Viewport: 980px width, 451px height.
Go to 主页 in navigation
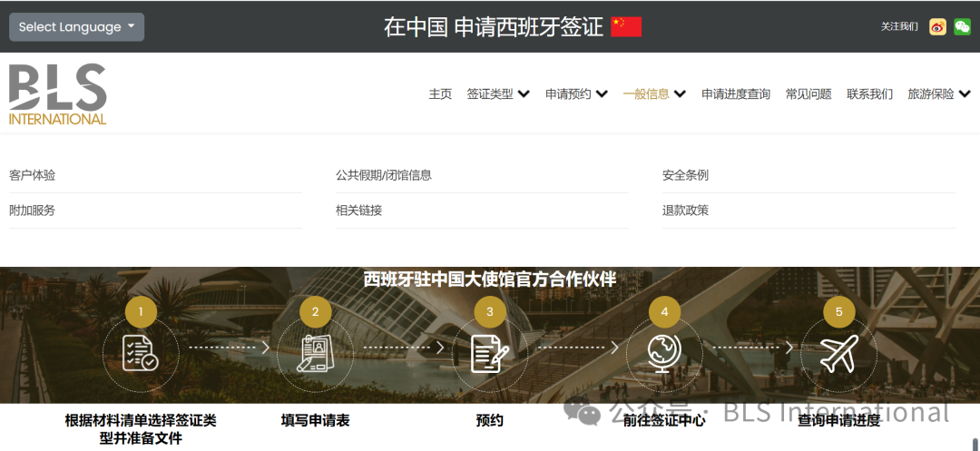(440, 94)
